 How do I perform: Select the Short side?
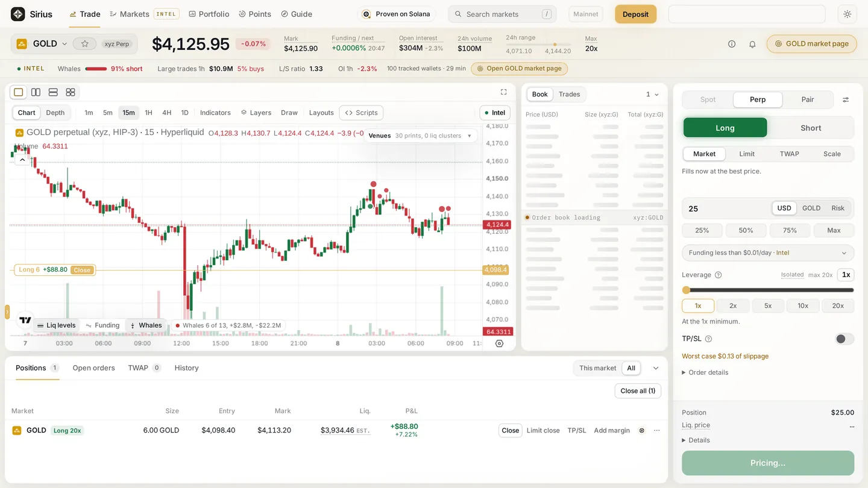click(x=811, y=128)
